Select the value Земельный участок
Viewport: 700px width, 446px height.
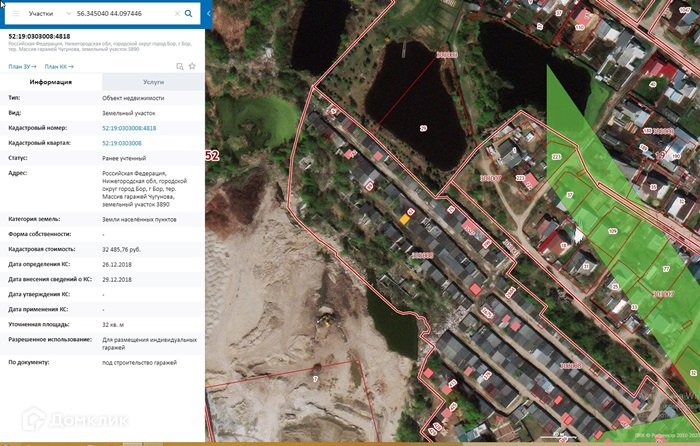point(129,113)
